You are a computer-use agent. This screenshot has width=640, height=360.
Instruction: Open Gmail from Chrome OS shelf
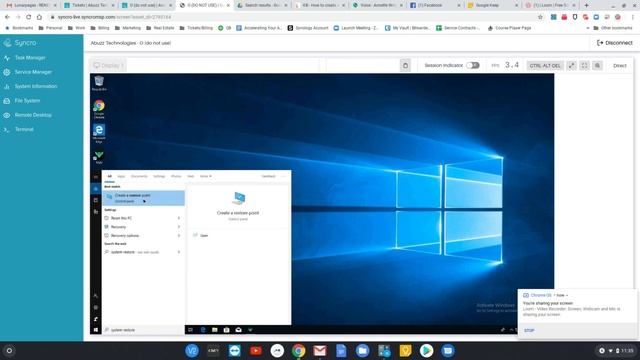(320, 351)
